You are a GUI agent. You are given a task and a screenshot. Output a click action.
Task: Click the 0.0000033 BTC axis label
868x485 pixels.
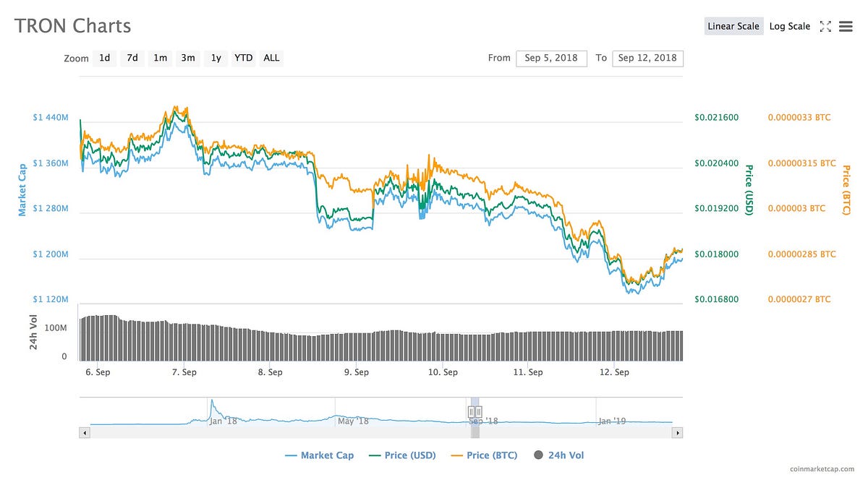tap(799, 117)
